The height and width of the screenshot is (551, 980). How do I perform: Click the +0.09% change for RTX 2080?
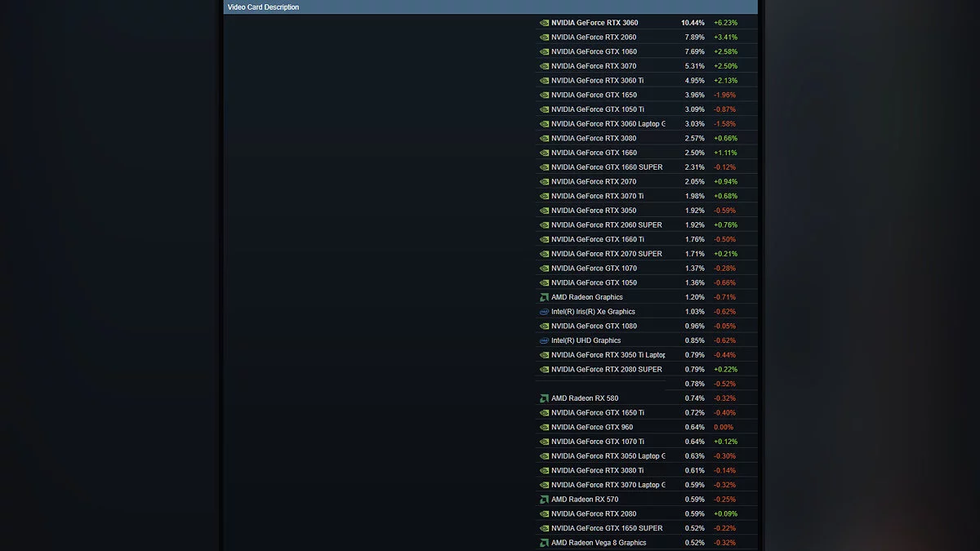click(725, 514)
